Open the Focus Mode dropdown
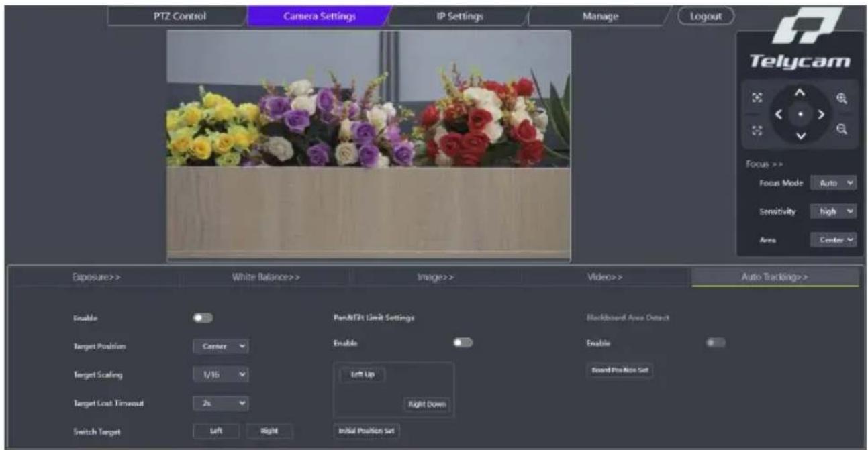The image size is (868, 450). click(834, 183)
